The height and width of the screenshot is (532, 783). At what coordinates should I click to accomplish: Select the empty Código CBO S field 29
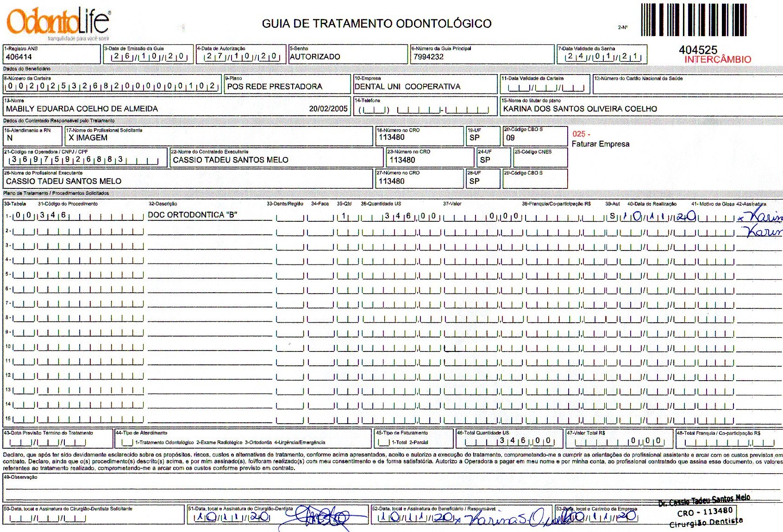point(535,179)
